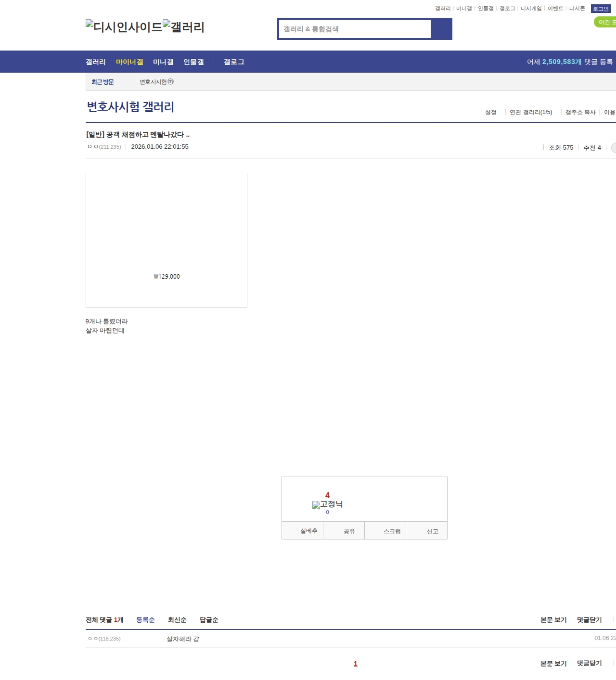
Task: Go to comment page 1
Action: point(356,664)
